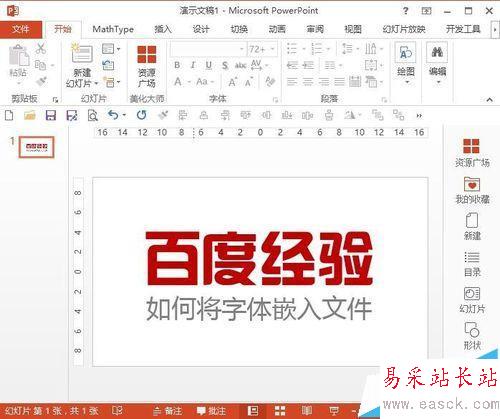Open the 开发工具 Developer tab
This screenshot has width=500, height=419.
[463, 29]
